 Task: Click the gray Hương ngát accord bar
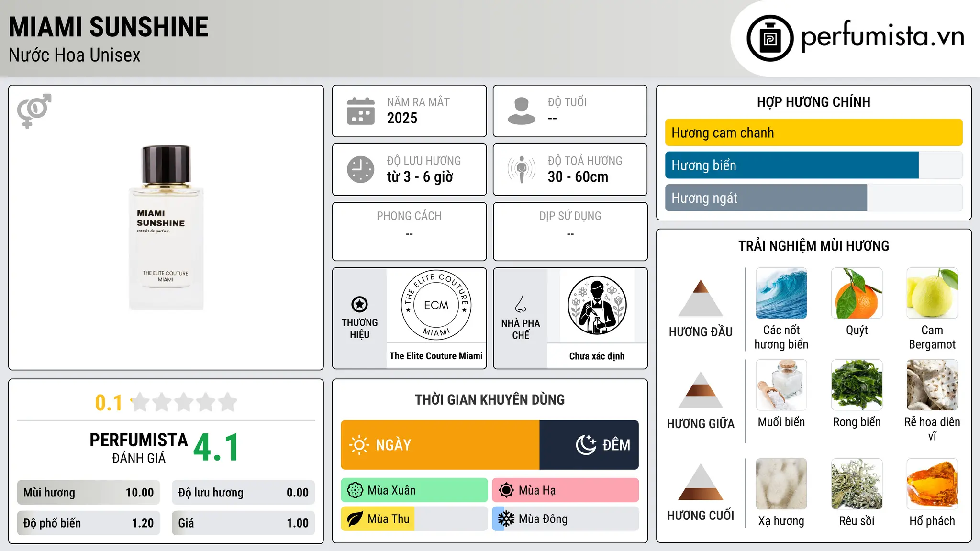point(766,198)
